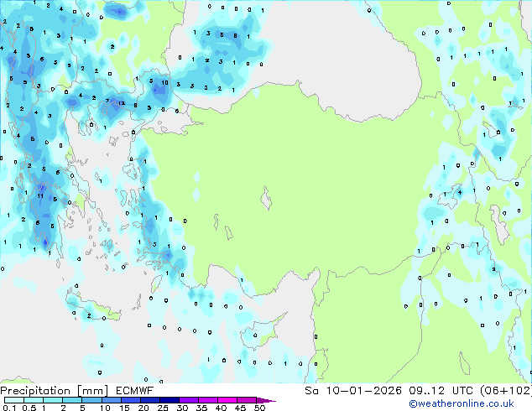Click the '7' precipitation value on map
Image resolution: width=532 pixels, height=411 pixels.
coord(107,101)
